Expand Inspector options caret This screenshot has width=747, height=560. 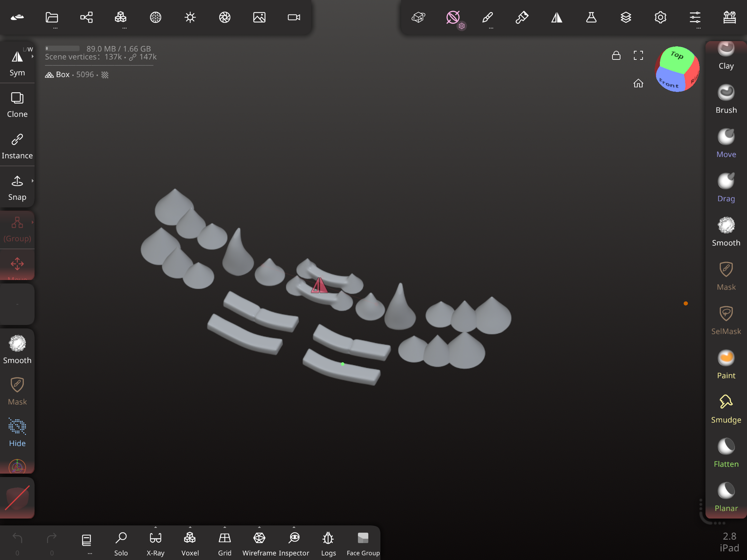[x=294, y=527]
